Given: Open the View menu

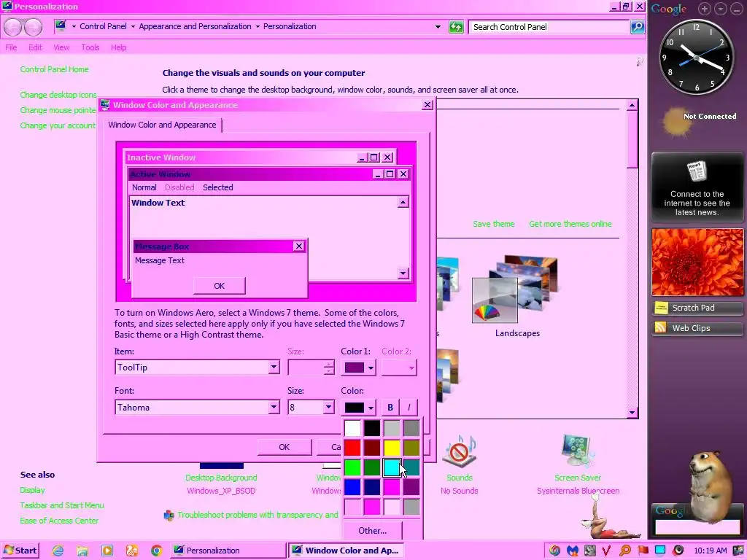Looking at the screenshot, I should (61, 47).
